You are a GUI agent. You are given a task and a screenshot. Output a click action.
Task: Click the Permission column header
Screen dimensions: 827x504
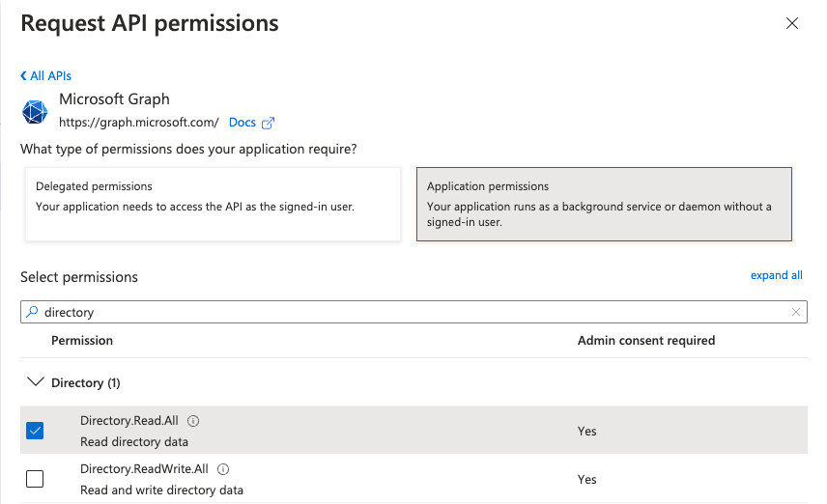82,340
